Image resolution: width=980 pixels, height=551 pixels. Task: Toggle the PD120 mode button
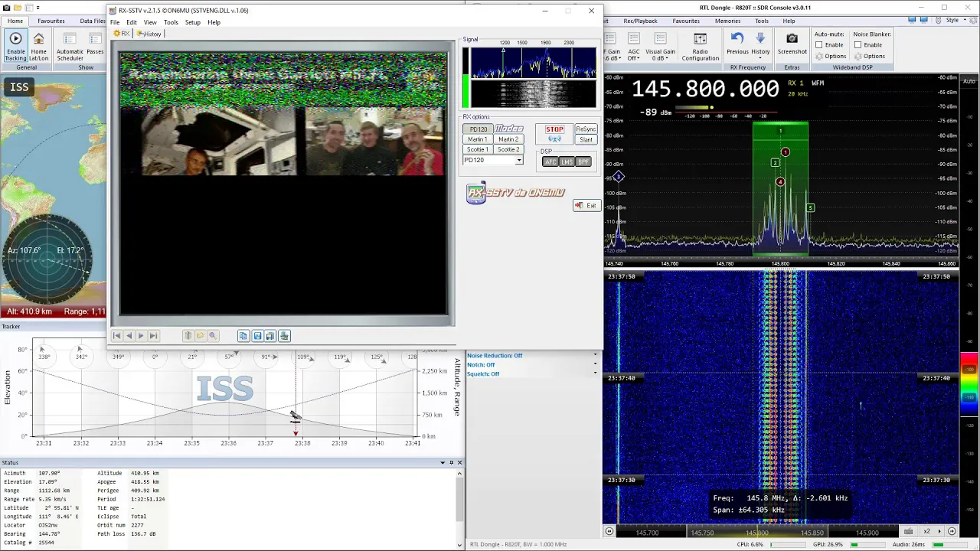pos(478,129)
